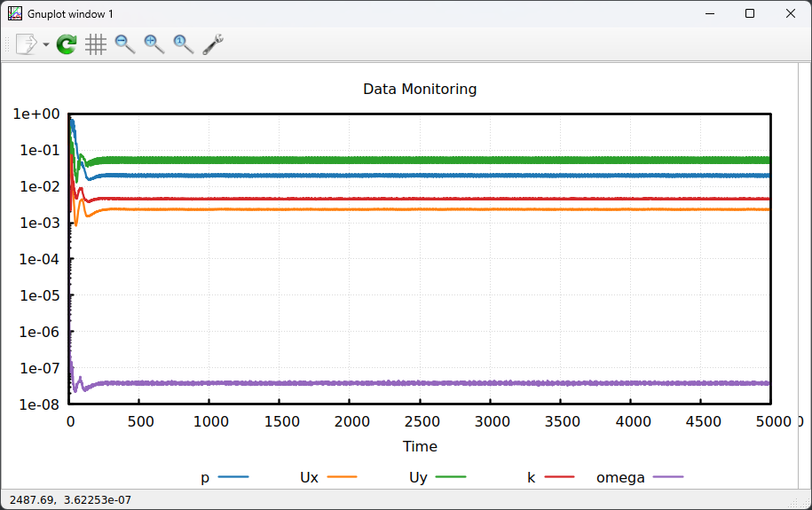Click the red k legend line sample
This screenshot has height=510, width=812.
click(x=559, y=477)
